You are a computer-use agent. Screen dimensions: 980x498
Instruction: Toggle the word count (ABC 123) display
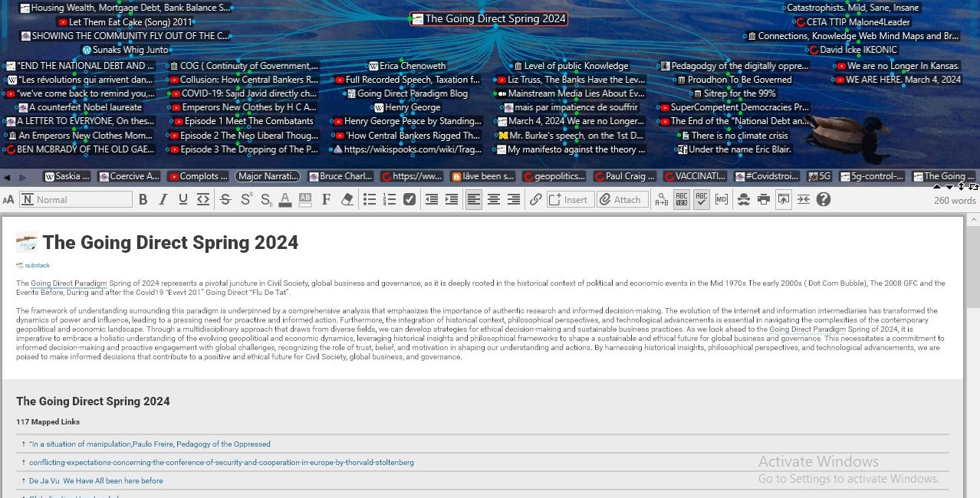(682, 199)
